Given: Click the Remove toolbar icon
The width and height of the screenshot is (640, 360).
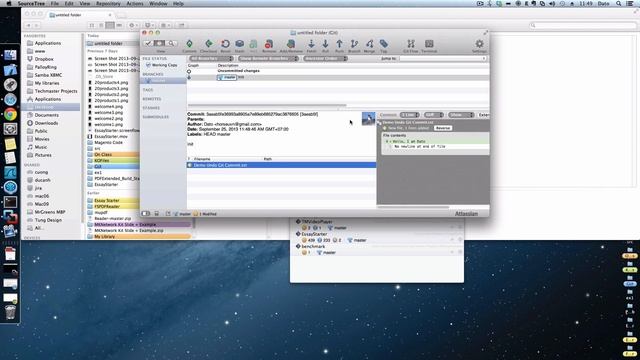Looking at the screenshot, I should (269, 45).
